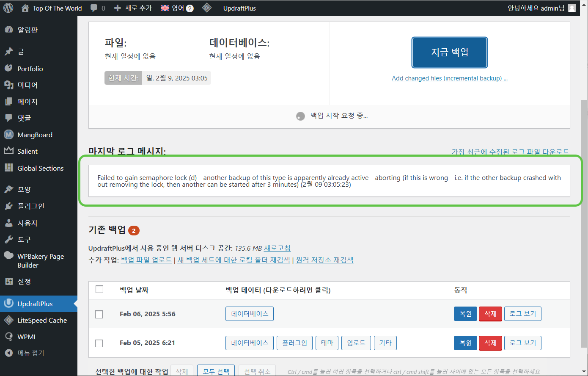Download 업로드 from Feb 05 backup
The image size is (588, 376).
point(356,343)
